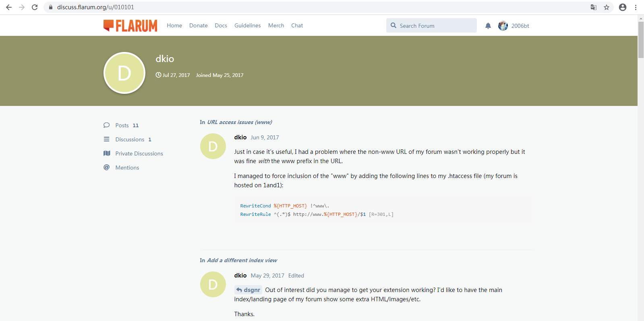644x321 pixels.
Task: Click the Discussions list icon
Action: (107, 139)
